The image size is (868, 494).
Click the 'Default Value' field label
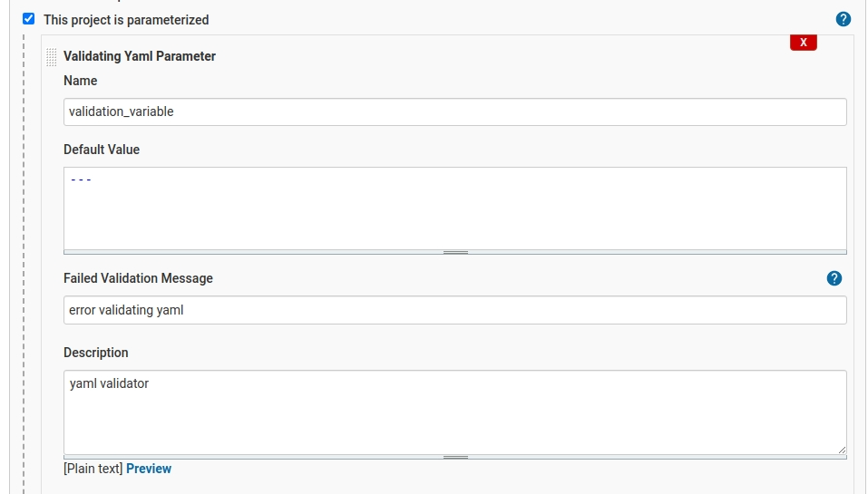[x=102, y=150]
